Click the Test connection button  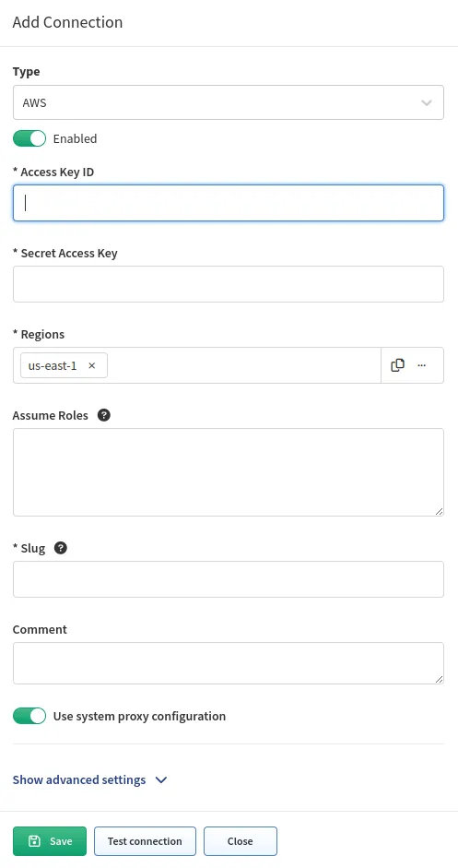[x=145, y=841]
